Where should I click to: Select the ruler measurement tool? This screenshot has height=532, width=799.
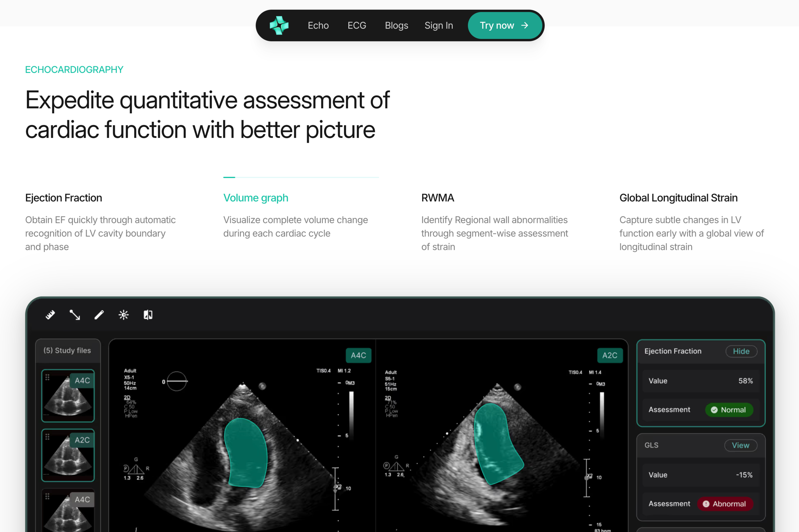tap(50, 315)
